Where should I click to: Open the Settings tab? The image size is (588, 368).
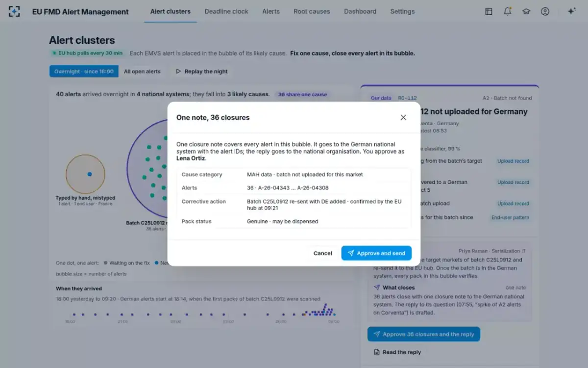tap(402, 11)
